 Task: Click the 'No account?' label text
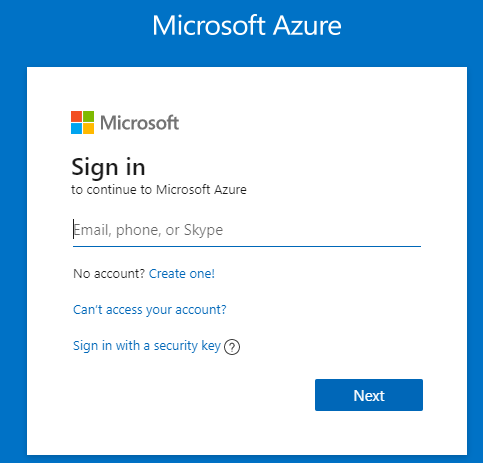(x=109, y=274)
